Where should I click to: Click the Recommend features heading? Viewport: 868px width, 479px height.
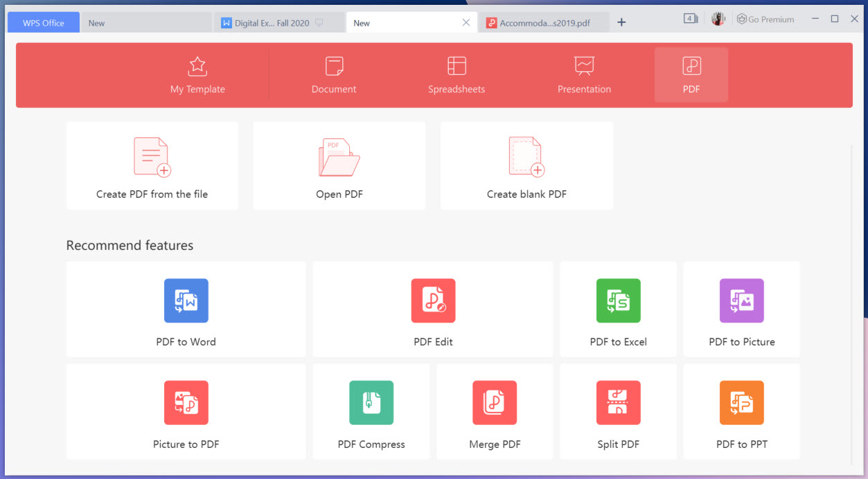pyautogui.click(x=130, y=246)
